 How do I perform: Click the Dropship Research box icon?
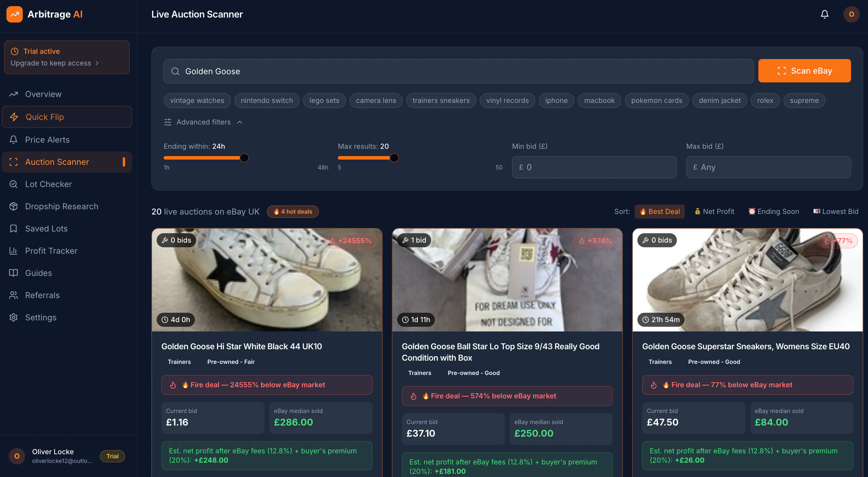click(x=13, y=206)
